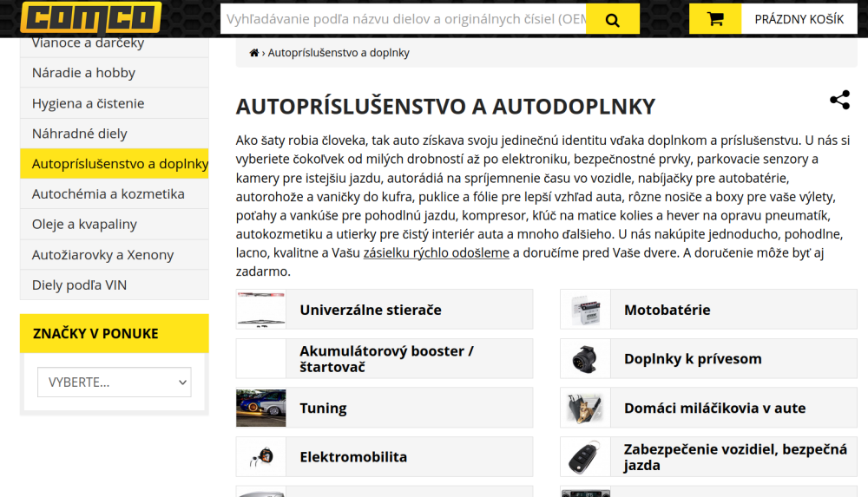This screenshot has width=868, height=497.
Task: Open Akumulátorový booster / štartovač category
Action: 385,358
